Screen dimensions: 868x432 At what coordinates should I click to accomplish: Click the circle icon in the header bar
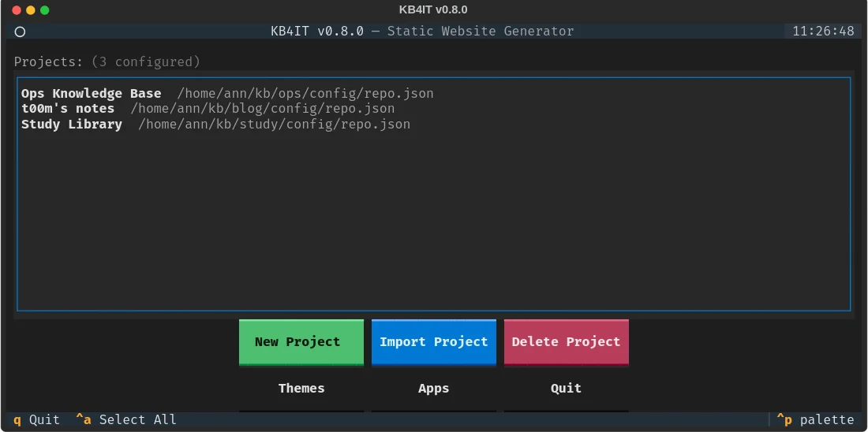tap(20, 32)
